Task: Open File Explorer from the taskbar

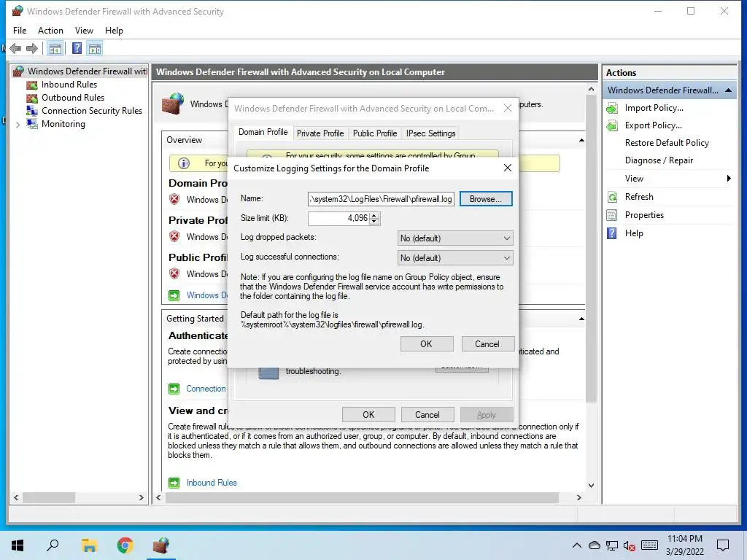Action: tap(89, 545)
